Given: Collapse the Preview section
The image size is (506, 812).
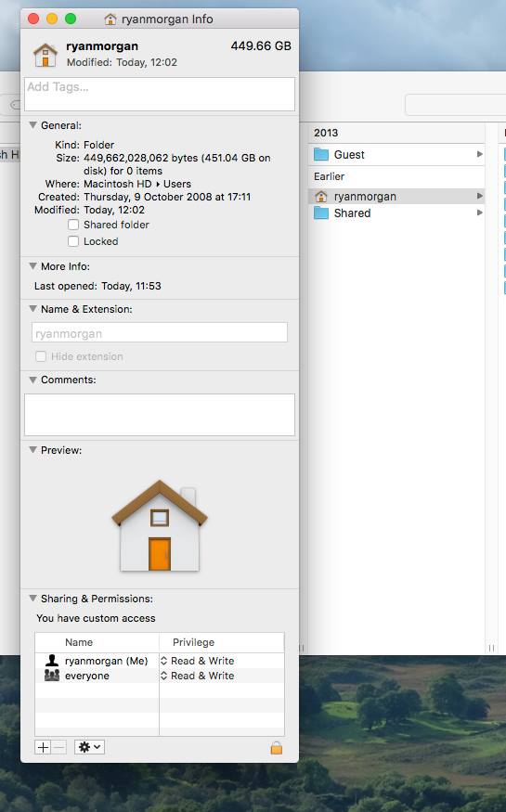Looking at the screenshot, I should pyautogui.click(x=32, y=449).
